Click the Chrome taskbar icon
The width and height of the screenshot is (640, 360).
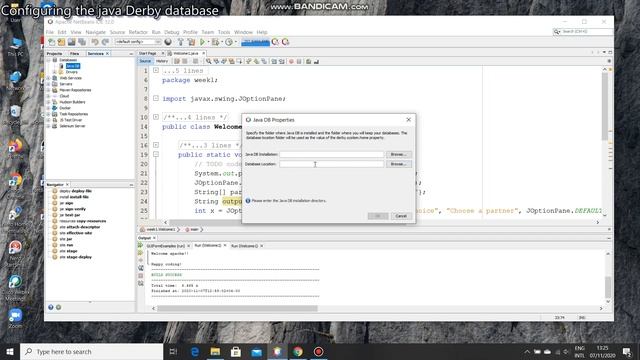pyautogui.click(x=298, y=351)
